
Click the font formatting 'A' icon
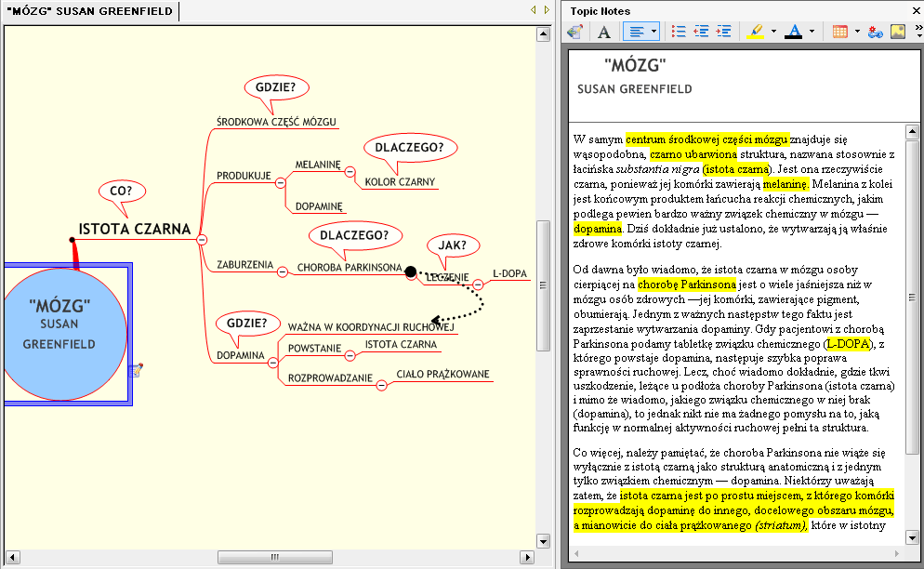[603, 32]
